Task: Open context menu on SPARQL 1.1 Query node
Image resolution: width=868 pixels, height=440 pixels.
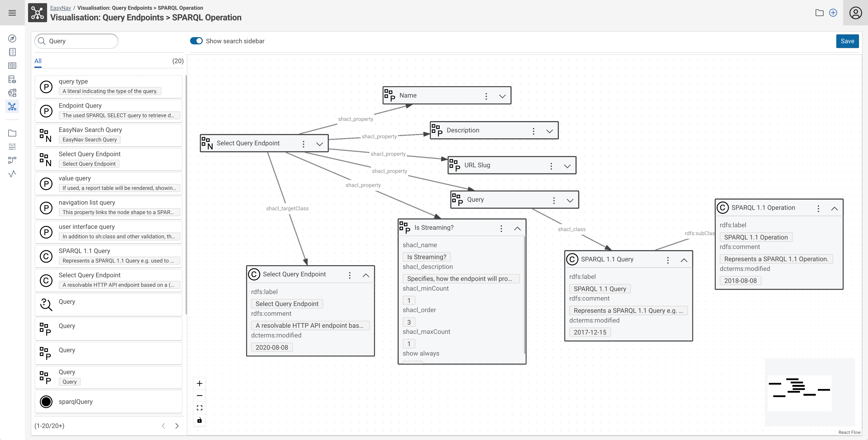Action: (x=668, y=259)
